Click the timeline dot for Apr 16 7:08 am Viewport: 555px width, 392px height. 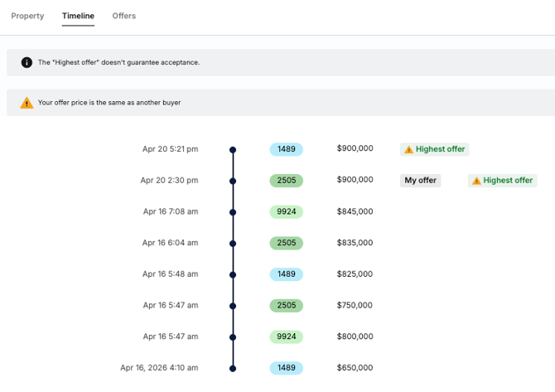[233, 212]
